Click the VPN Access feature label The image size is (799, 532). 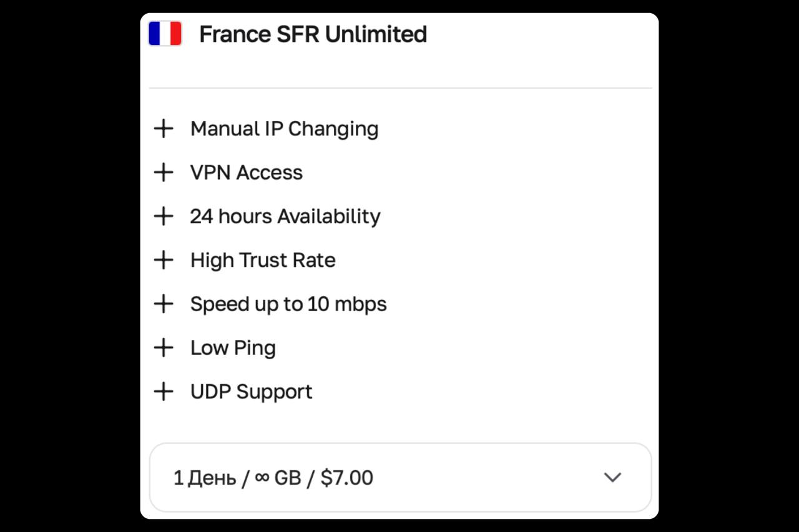click(x=247, y=173)
